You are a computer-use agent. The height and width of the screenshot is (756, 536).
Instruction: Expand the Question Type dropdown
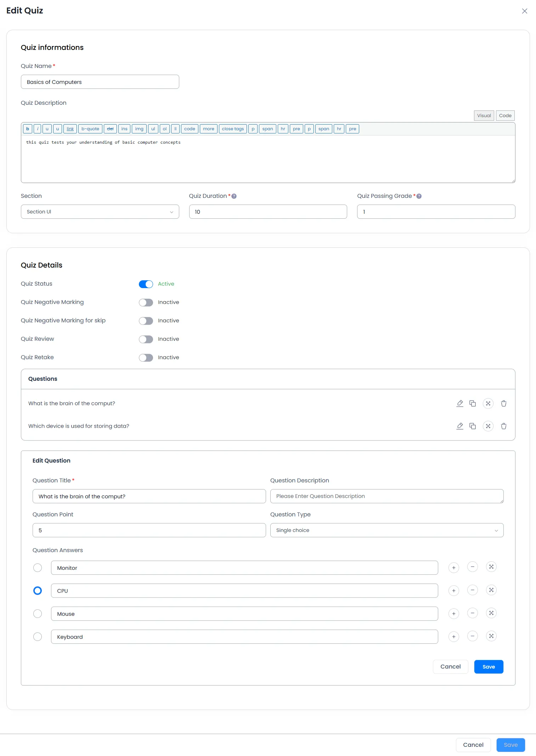click(x=387, y=530)
